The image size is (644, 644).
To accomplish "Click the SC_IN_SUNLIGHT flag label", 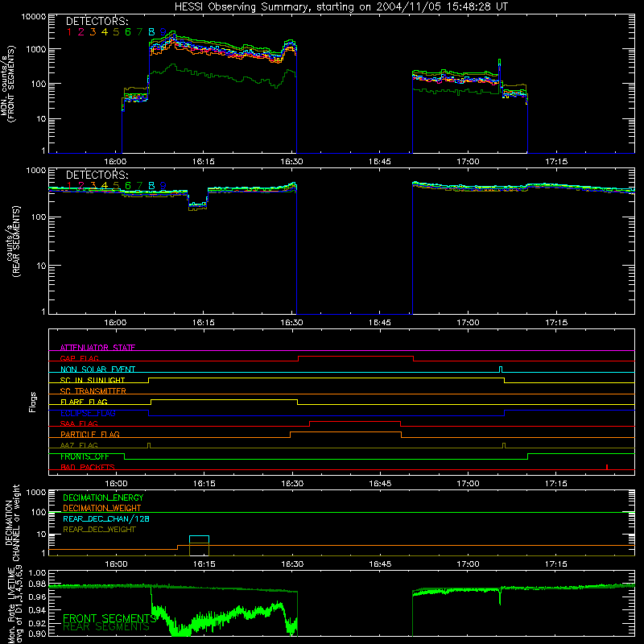I will point(93,380).
